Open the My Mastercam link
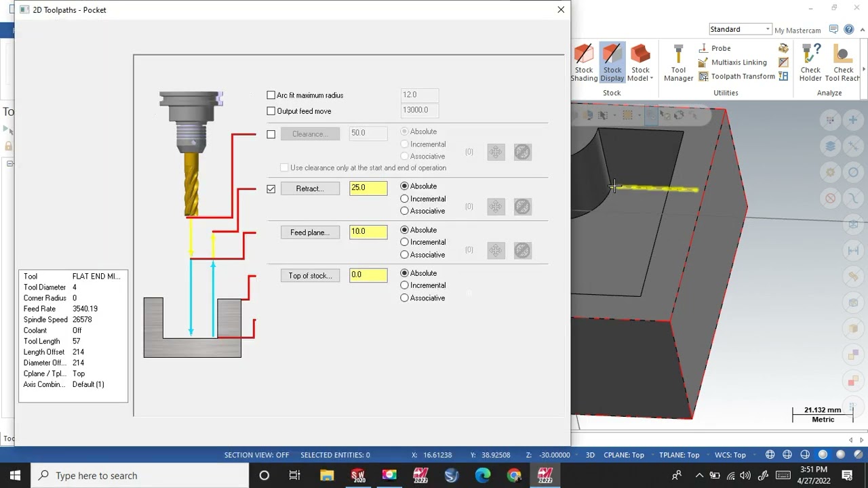 pyautogui.click(x=797, y=30)
